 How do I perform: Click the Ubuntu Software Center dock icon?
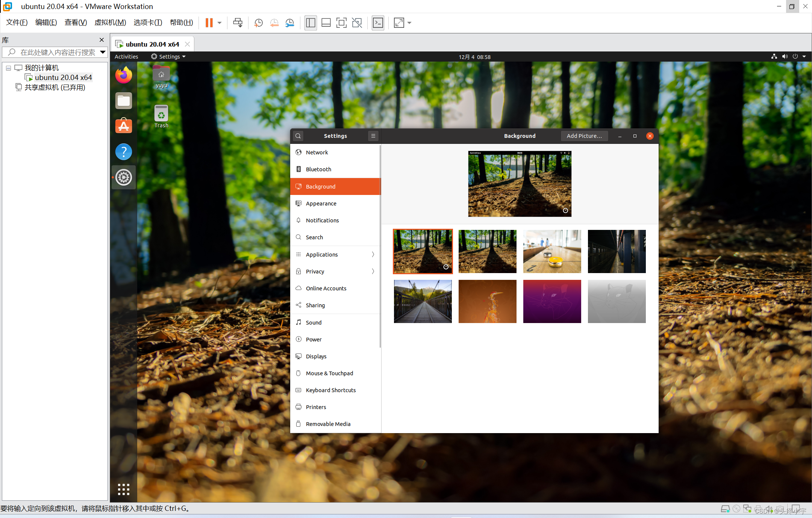[124, 126]
